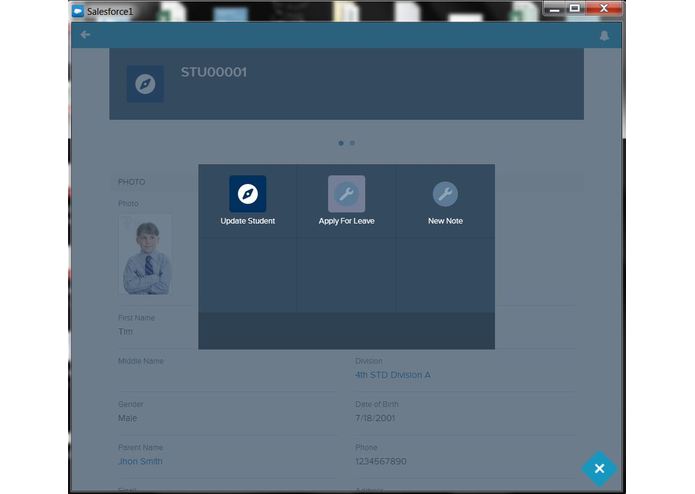Open the 4th STD Division A link

pos(393,375)
